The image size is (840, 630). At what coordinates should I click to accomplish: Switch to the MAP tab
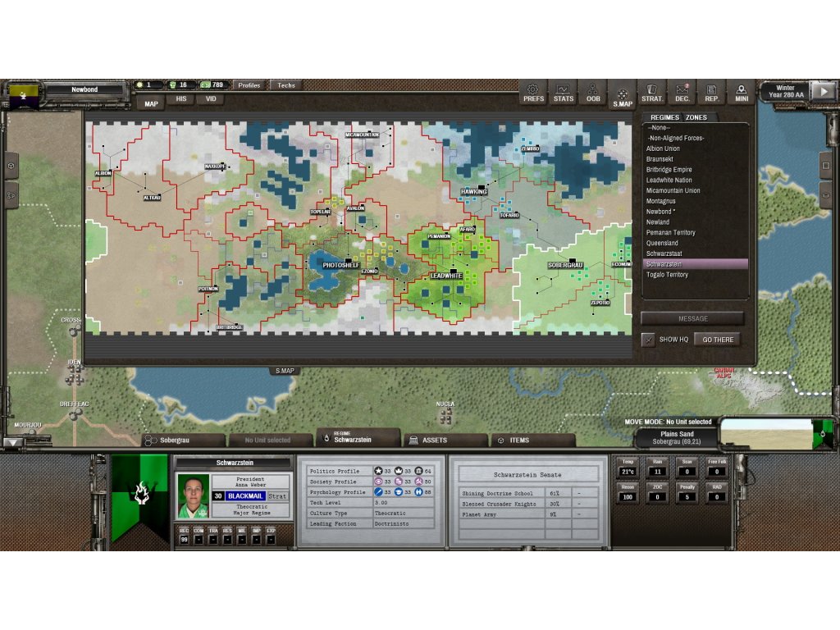(x=151, y=103)
